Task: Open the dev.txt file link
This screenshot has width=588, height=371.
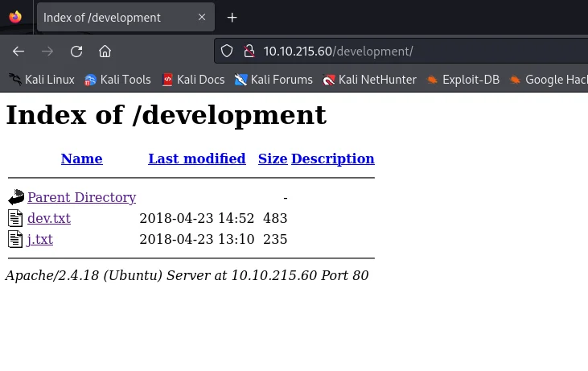Action: [x=49, y=218]
